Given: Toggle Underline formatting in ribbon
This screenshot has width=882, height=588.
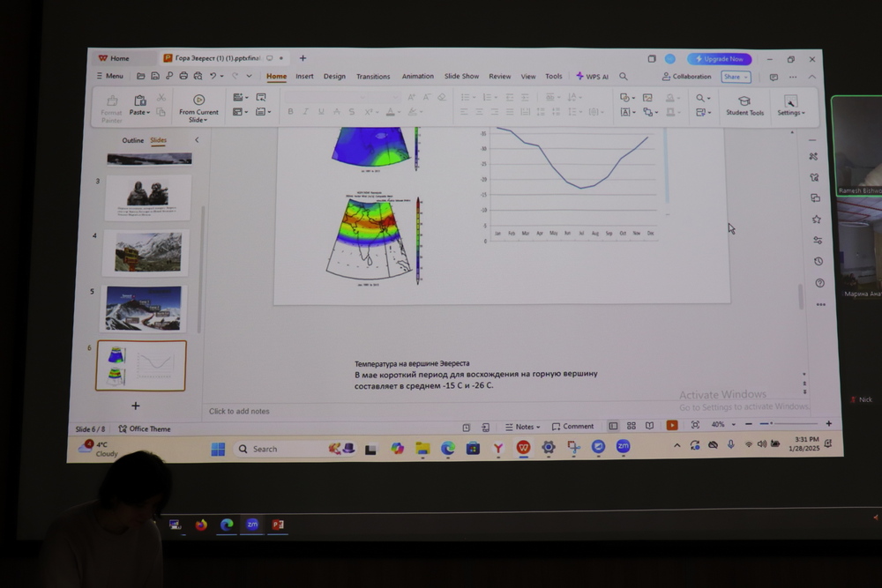Looking at the screenshot, I should click(321, 112).
